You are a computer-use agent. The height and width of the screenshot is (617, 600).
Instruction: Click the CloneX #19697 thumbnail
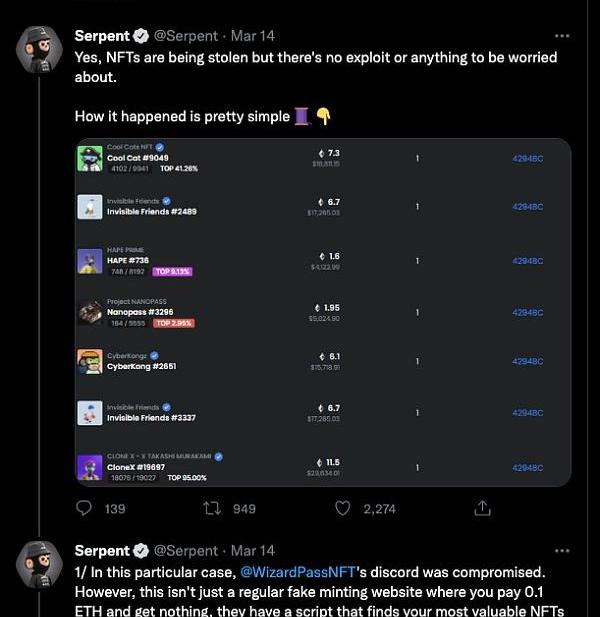pos(90,467)
